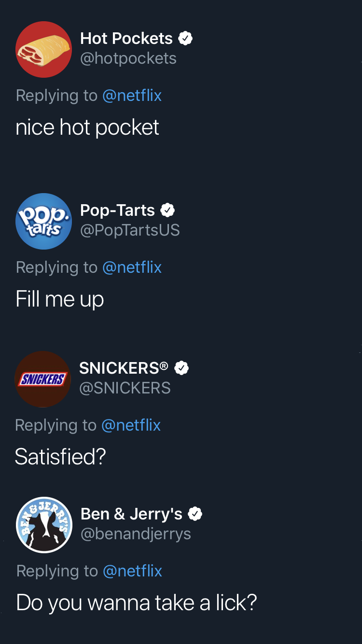Click the Hot Pockets verified badge
Screen dimensions: 362x644
click(x=185, y=38)
